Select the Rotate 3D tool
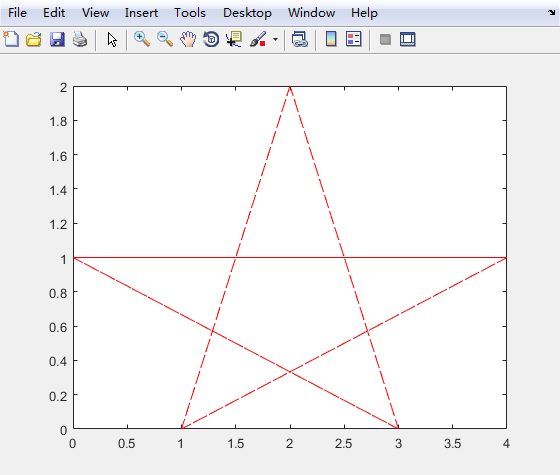 point(211,39)
